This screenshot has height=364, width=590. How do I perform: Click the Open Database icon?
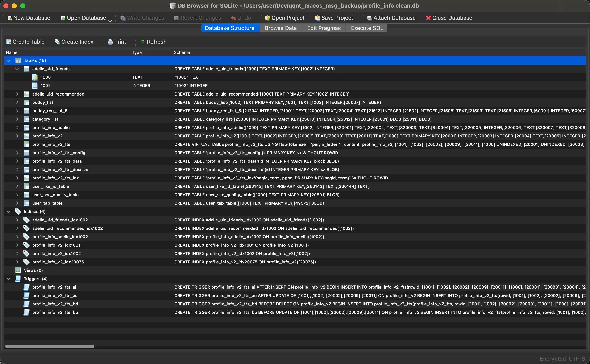[63, 18]
